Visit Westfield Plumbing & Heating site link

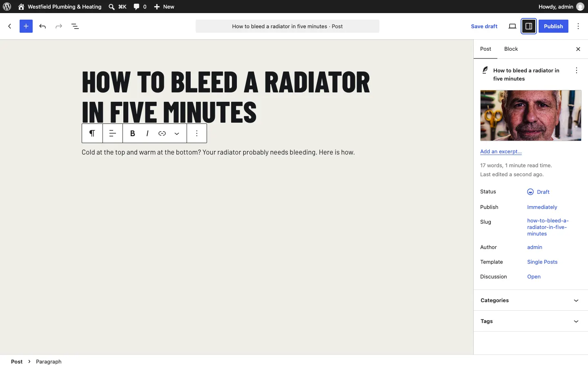pos(60,7)
